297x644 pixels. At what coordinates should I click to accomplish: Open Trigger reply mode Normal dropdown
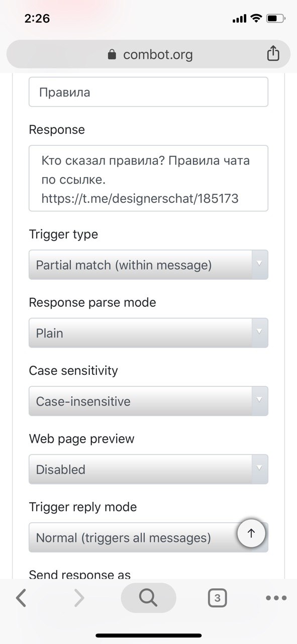point(148,537)
